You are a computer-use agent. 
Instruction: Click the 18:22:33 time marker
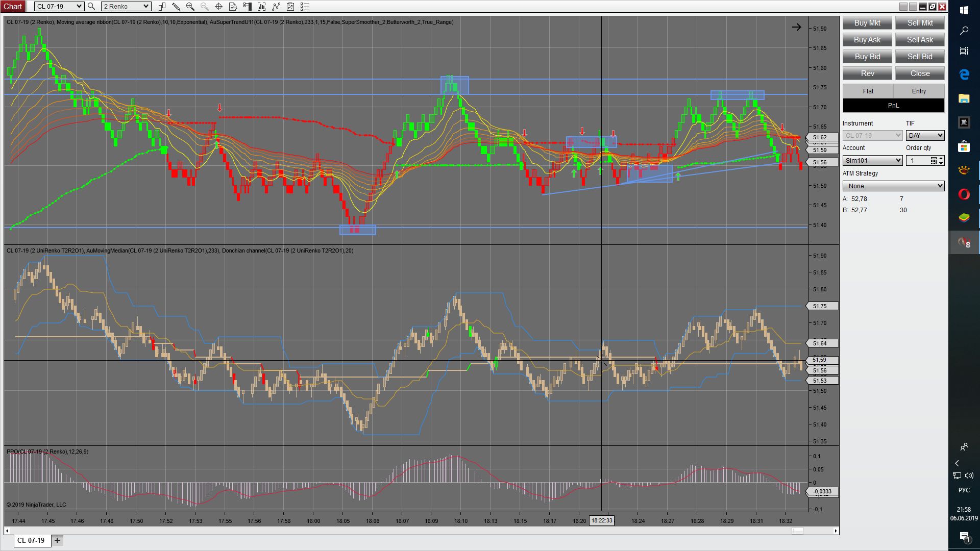click(x=602, y=521)
